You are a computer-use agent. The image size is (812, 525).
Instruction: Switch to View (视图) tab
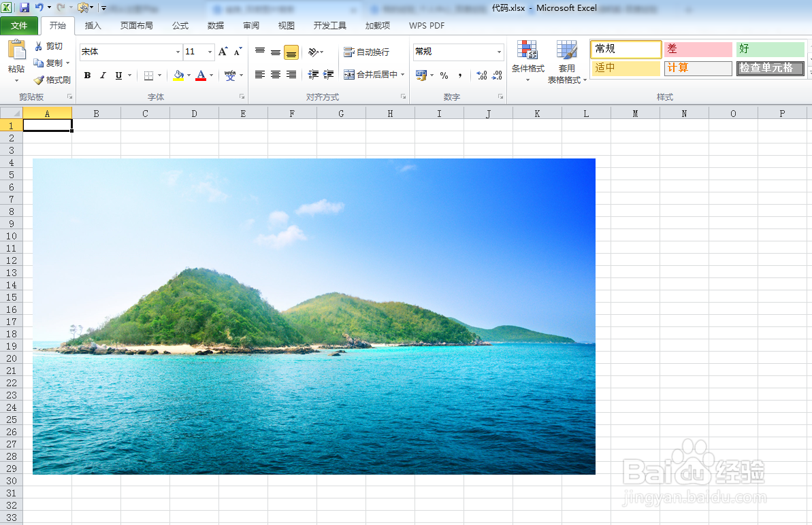(287, 25)
